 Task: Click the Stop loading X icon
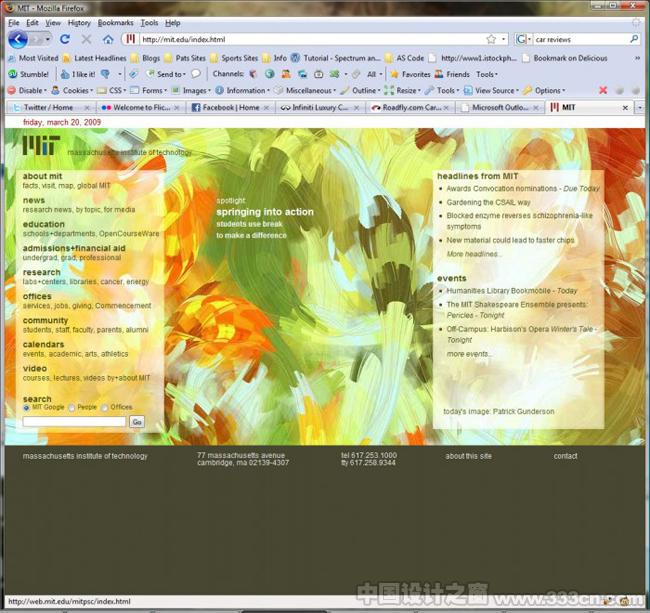pos(86,39)
